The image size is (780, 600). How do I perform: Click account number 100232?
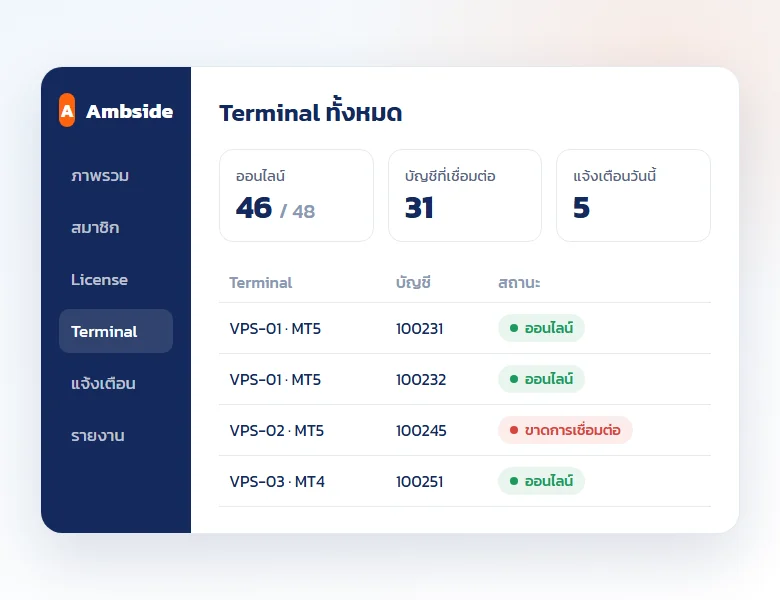point(421,380)
